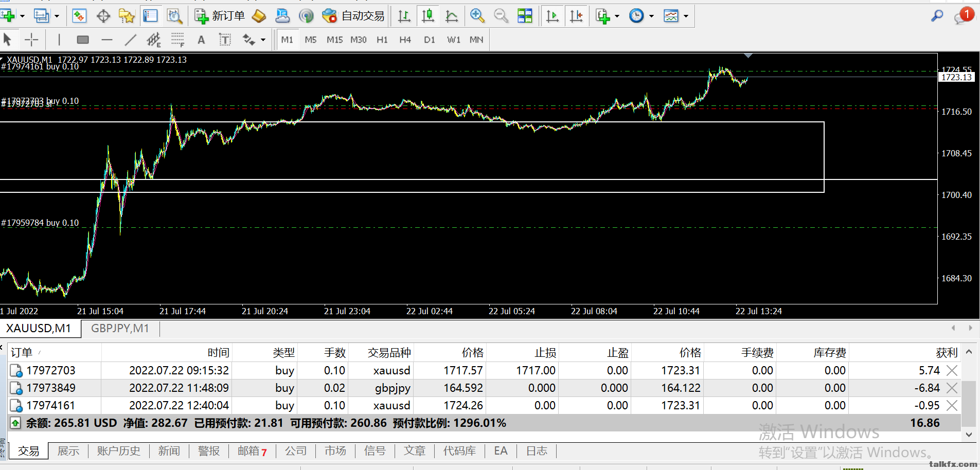Select the vertical line tool
Image resolution: width=980 pixels, height=470 pixels.
coord(59,40)
